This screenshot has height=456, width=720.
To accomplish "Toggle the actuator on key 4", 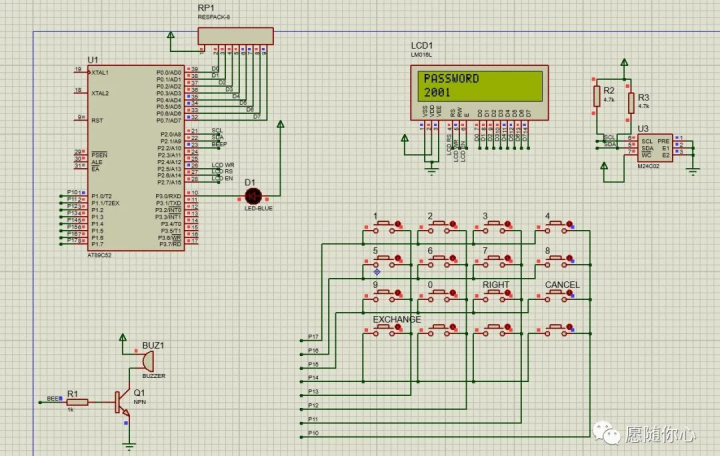I will point(569,224).
